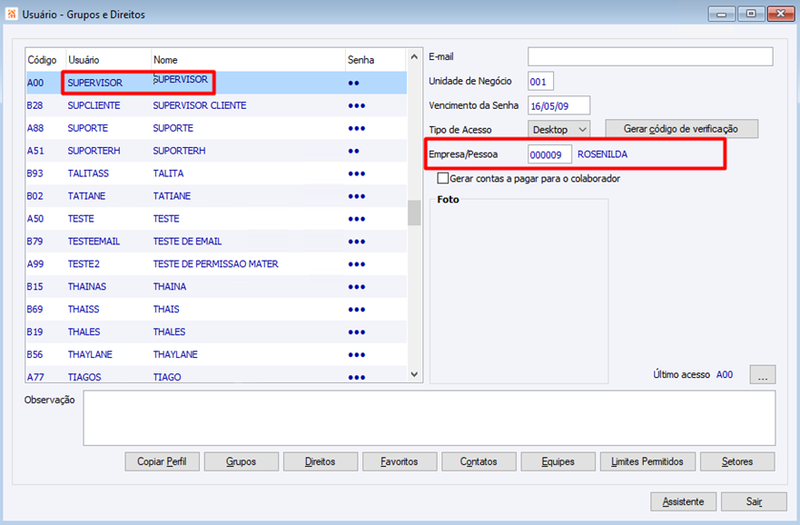Click the Unidade de Negócio field 001

(540, 81)
